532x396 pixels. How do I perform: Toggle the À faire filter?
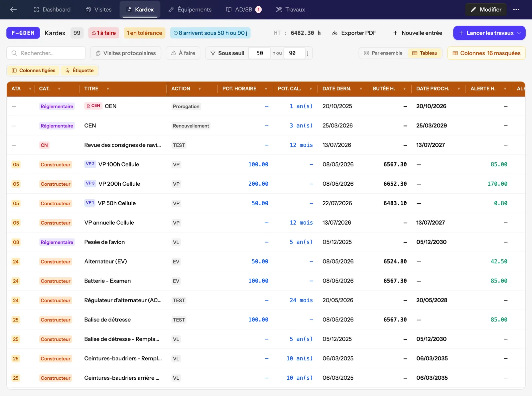pos(183,53)
